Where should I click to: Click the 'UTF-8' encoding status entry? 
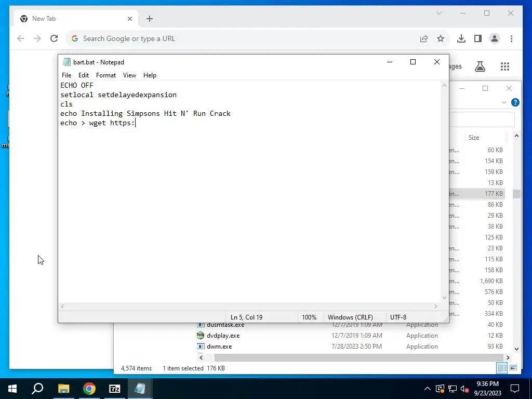(398, 317)
